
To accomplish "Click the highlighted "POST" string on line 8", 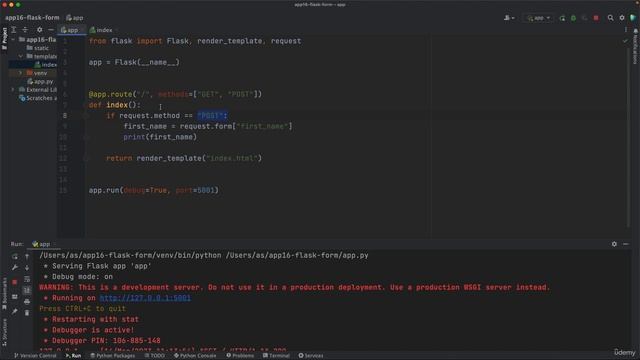I will pyautogui.click(x=211, y=116).
